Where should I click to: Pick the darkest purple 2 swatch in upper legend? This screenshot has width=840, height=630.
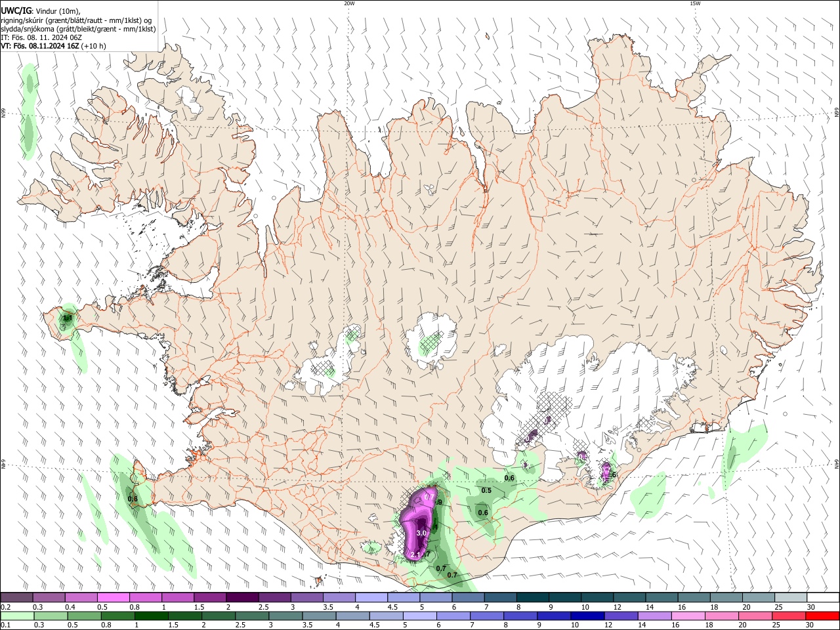point(241,597)
